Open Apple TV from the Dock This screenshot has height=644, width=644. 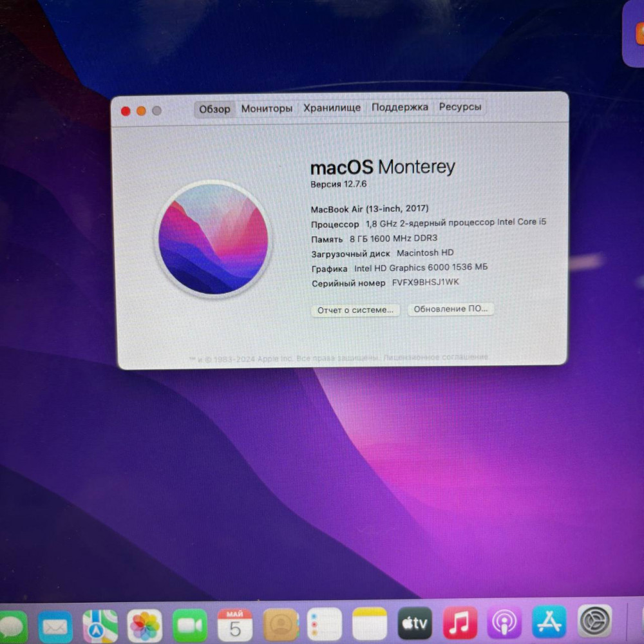tap(415, 623)
